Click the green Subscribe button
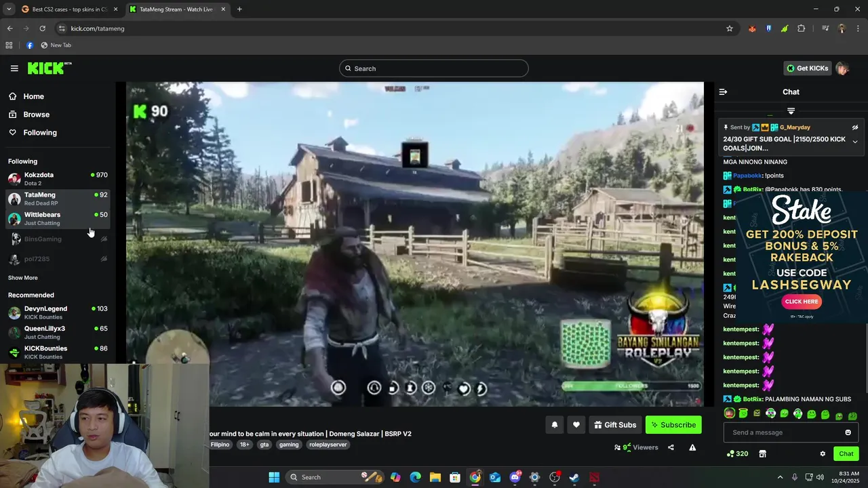 tap(673, 425)
